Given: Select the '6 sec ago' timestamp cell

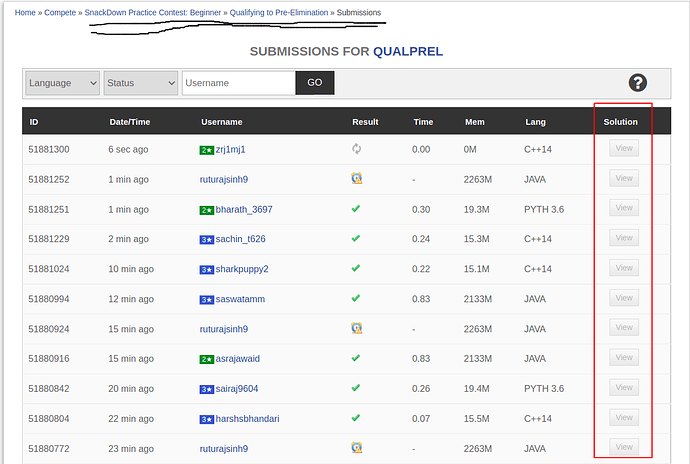Looking at the screenshot, I should point(128,149).
